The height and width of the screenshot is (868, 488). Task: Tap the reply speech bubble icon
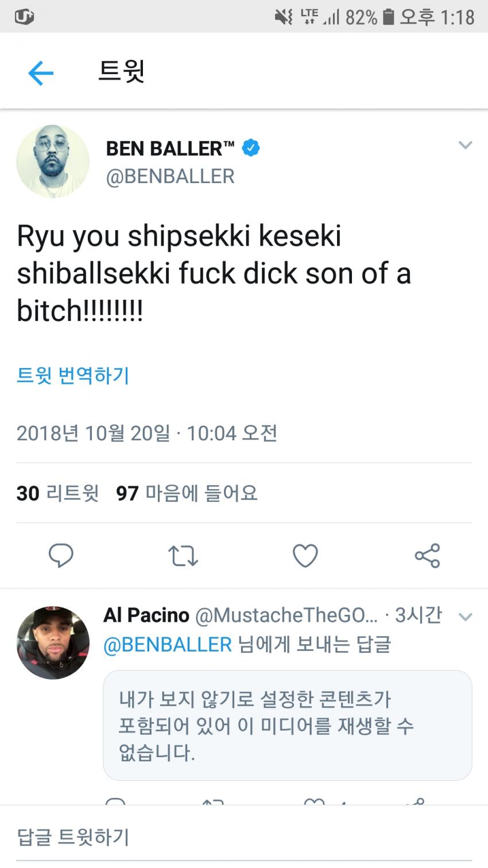point(61,555)
